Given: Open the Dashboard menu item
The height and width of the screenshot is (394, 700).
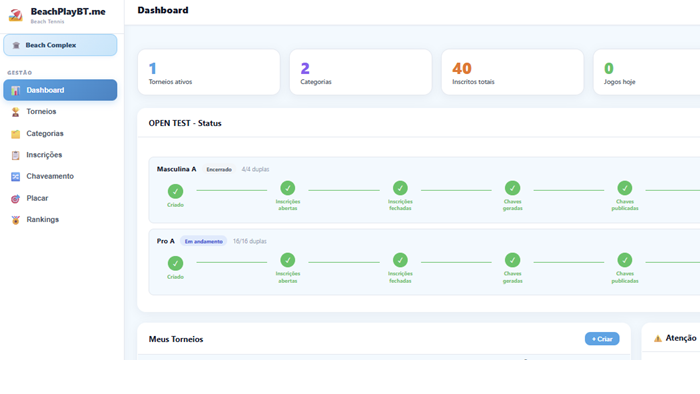Looking at the screenshot, I should click(x=60, y=90).
